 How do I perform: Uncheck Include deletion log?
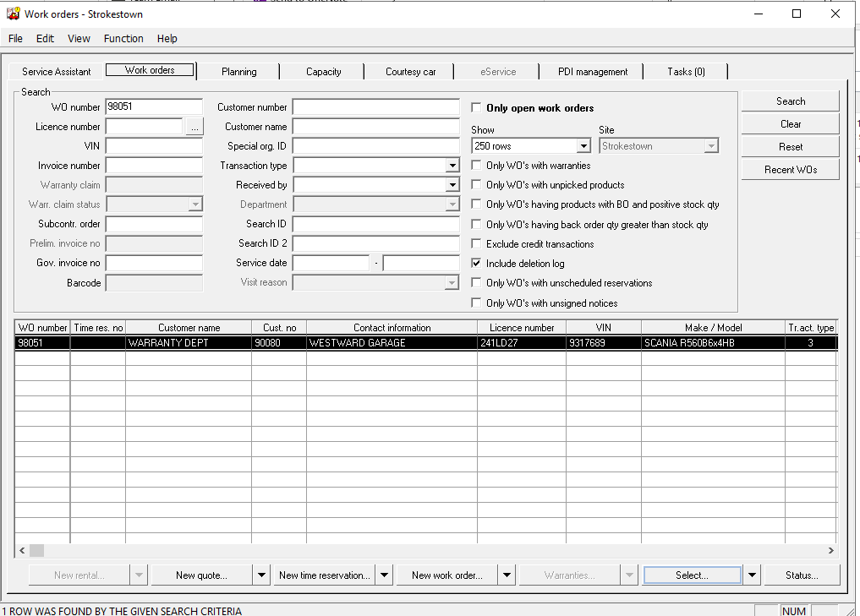[476, 263]
